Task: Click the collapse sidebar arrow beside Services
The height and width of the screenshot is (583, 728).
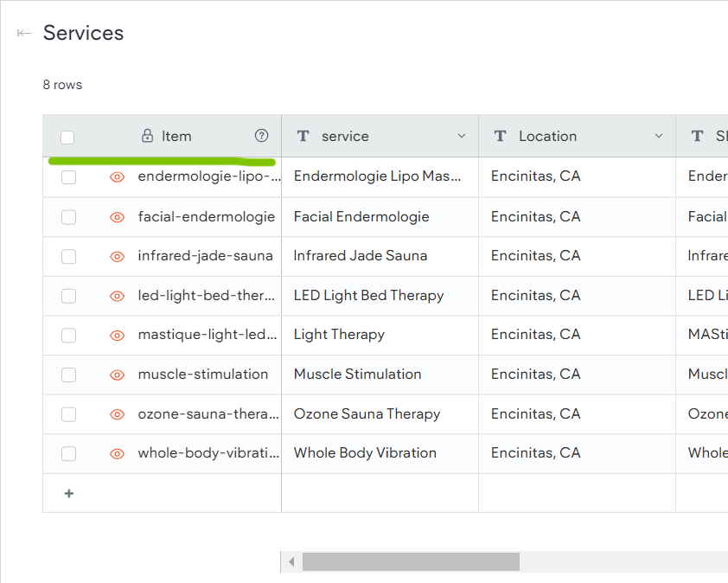Action: point(24,34)
